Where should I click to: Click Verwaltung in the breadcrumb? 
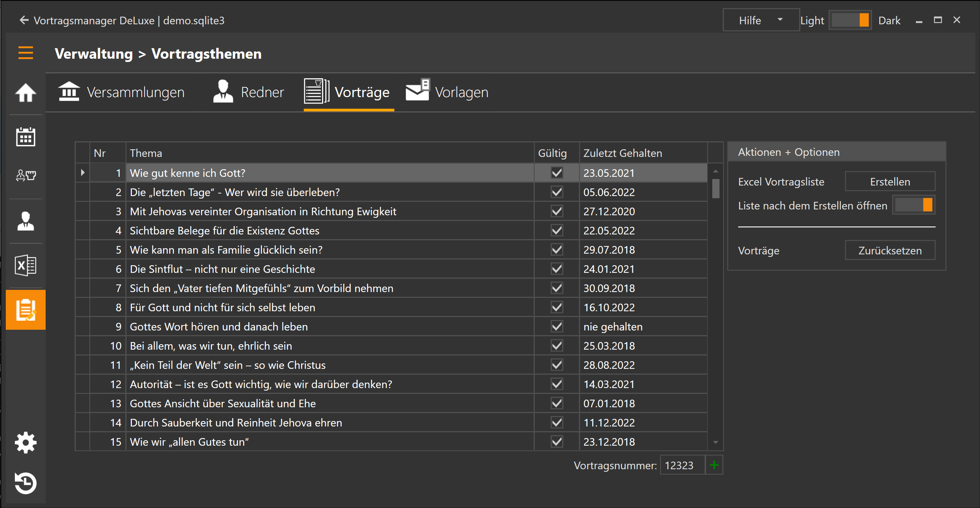tap(93, 54)
